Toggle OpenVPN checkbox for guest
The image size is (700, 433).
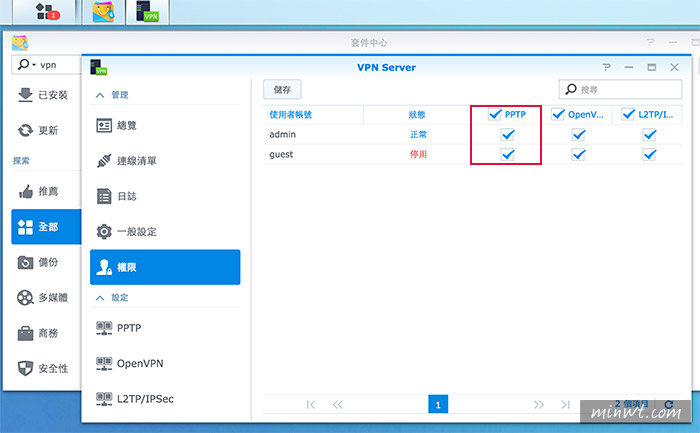coord(579,154)
